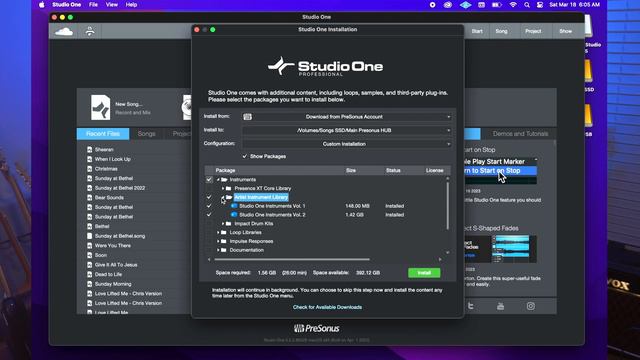
Task: Click the song file icon next to Christmas
Action: click(89, 169)
